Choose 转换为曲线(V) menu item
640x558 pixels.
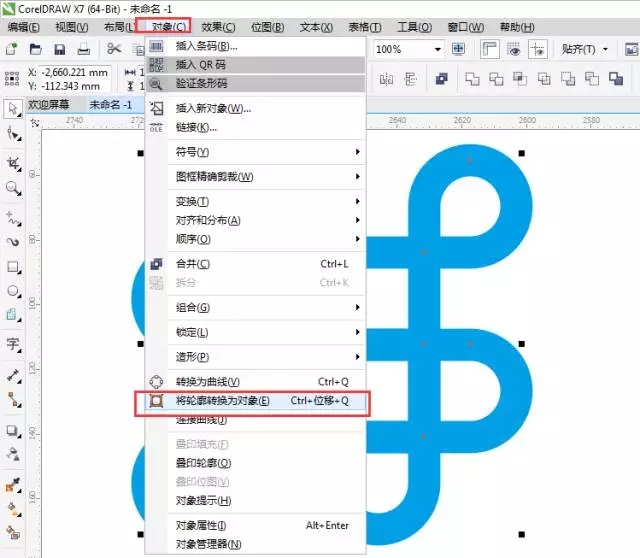point(256,382)
